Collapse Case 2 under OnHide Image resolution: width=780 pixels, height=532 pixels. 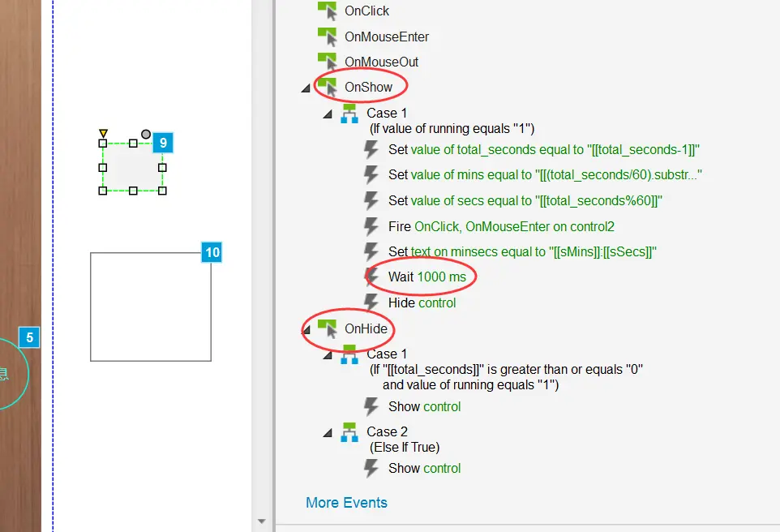click(x=328, y=433)
